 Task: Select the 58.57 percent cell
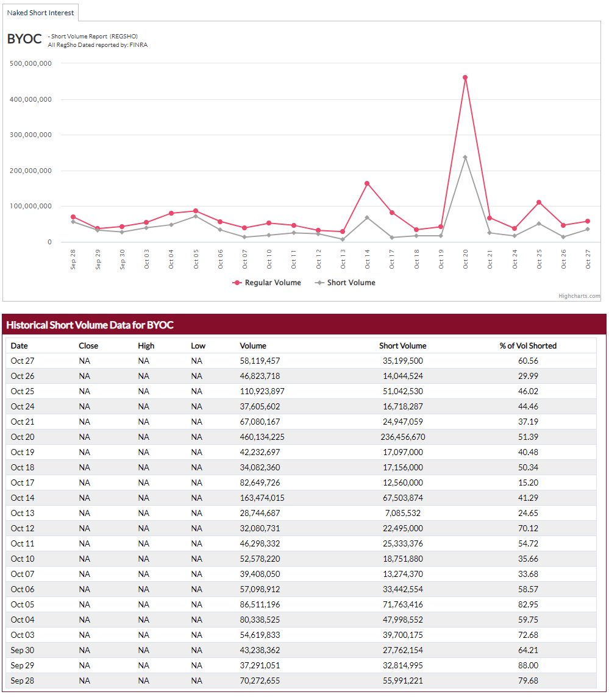pos(528,589)
